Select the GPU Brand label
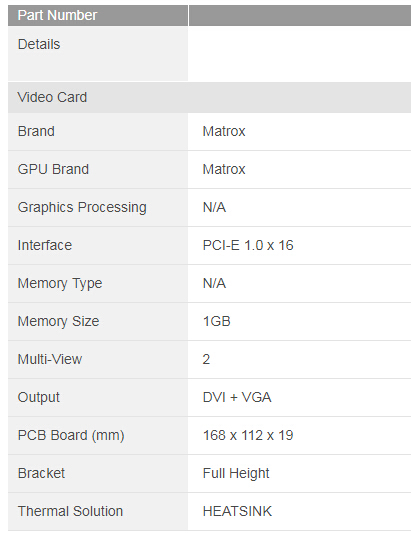This screenshot has width=411, height=536. coord(53,169)
